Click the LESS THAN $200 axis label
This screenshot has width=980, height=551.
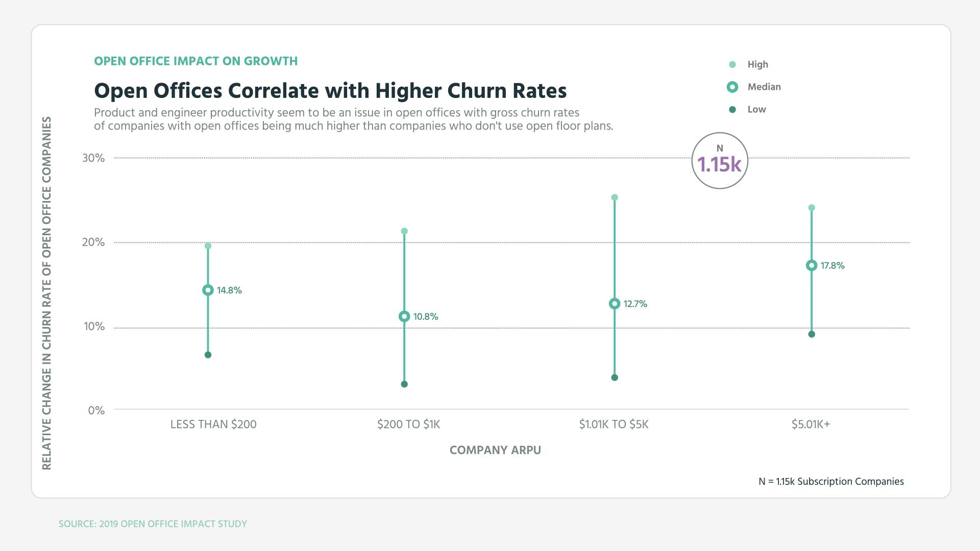pos(213,424)
